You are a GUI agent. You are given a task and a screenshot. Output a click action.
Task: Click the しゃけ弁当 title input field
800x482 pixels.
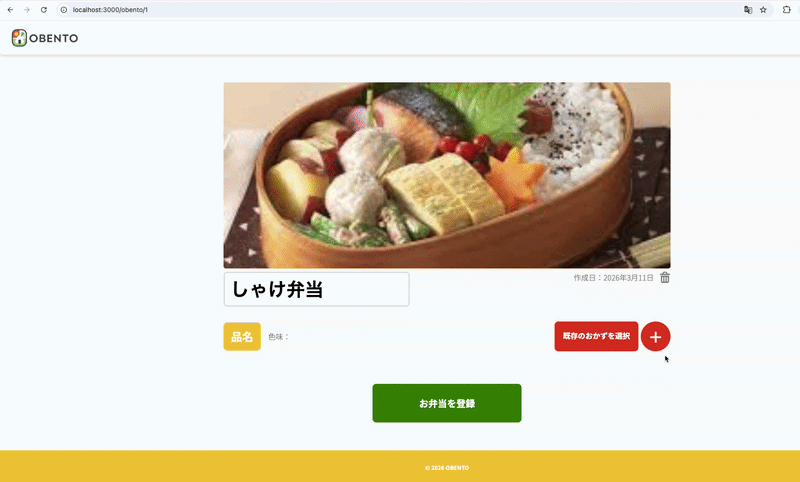(x=316, y=289)
